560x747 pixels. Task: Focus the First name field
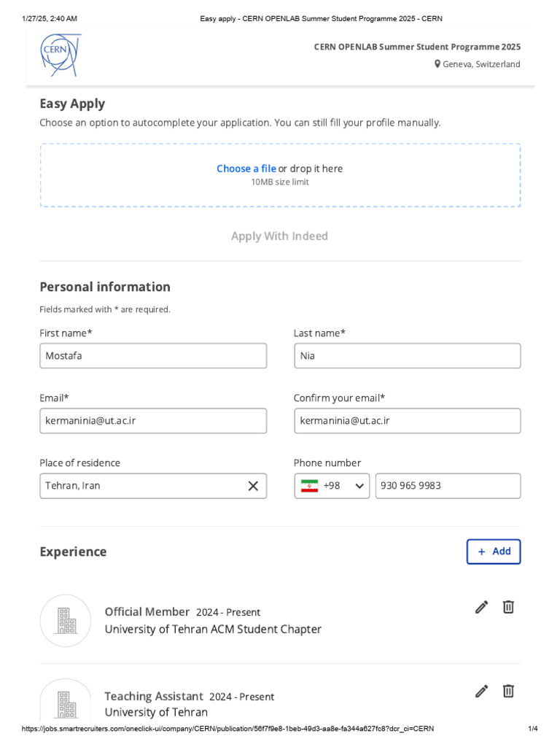(153, 356)
